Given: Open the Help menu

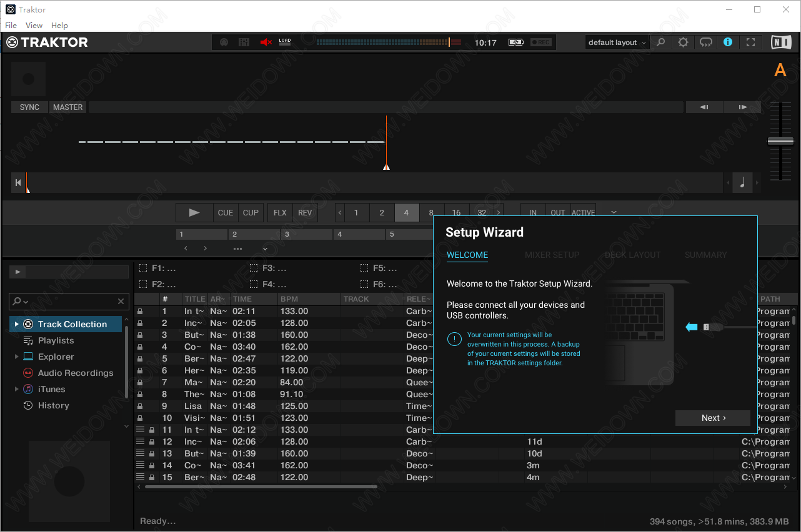Looking at the screenshot, I should pos(59,25).
